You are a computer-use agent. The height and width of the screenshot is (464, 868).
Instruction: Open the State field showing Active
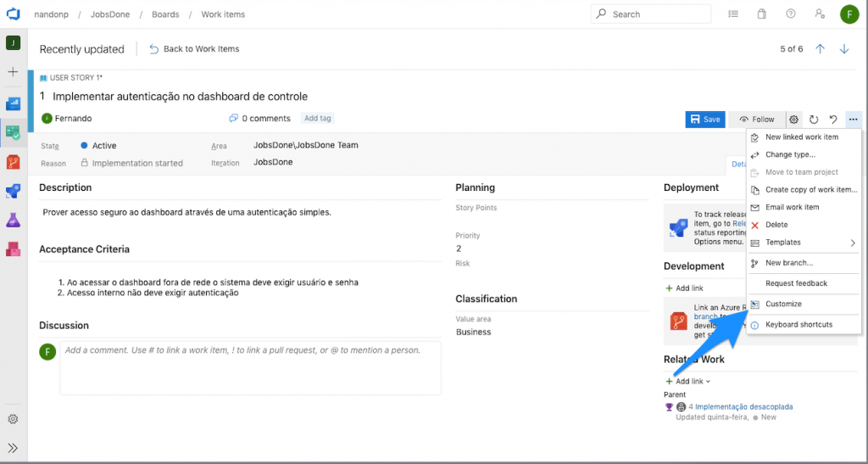point(98,146)
